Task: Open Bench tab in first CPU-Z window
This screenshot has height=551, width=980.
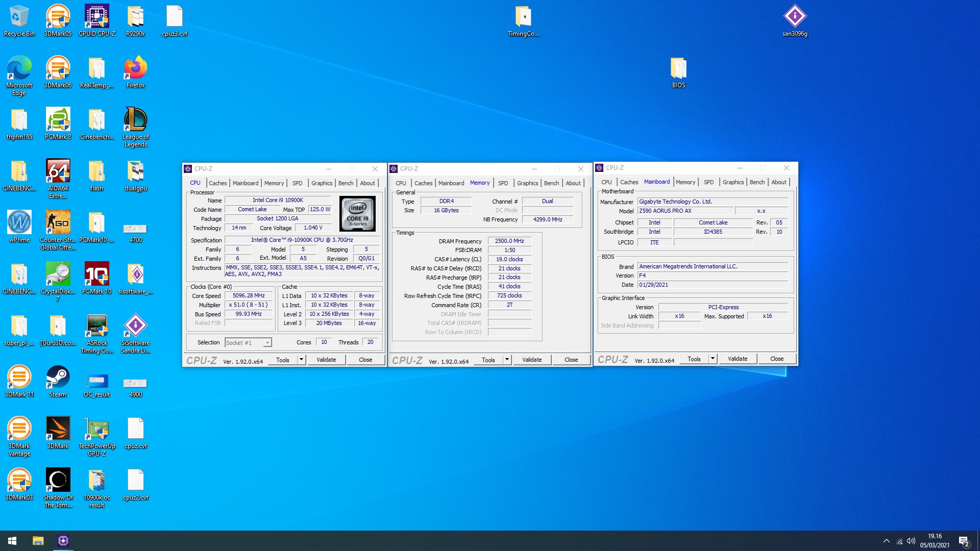Action: (x=346, y=183)
